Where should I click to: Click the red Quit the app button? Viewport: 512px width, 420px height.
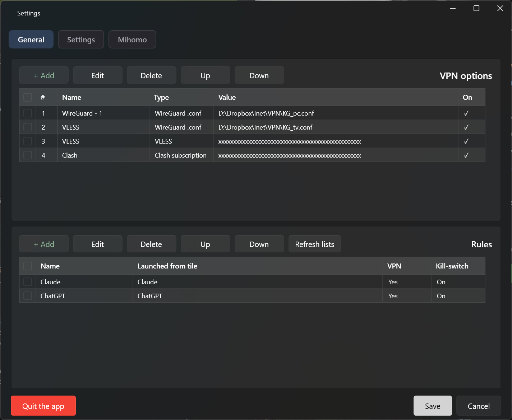tap(43, 406)
